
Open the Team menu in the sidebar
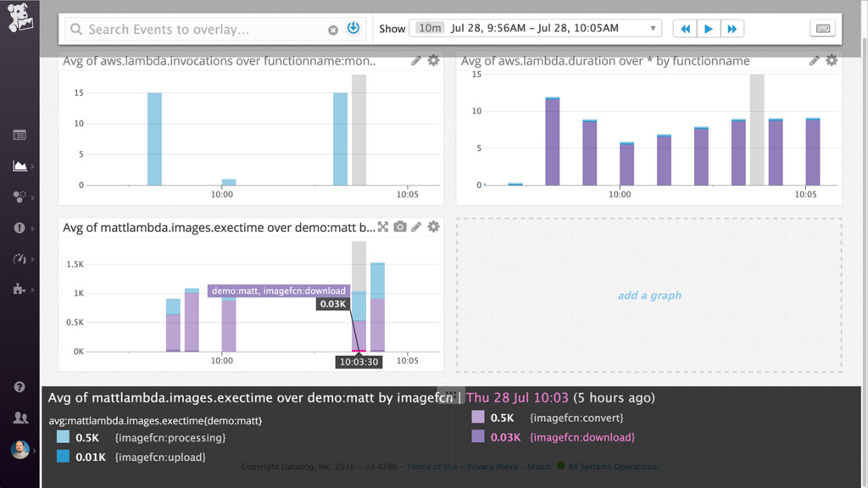coord(20,418)
